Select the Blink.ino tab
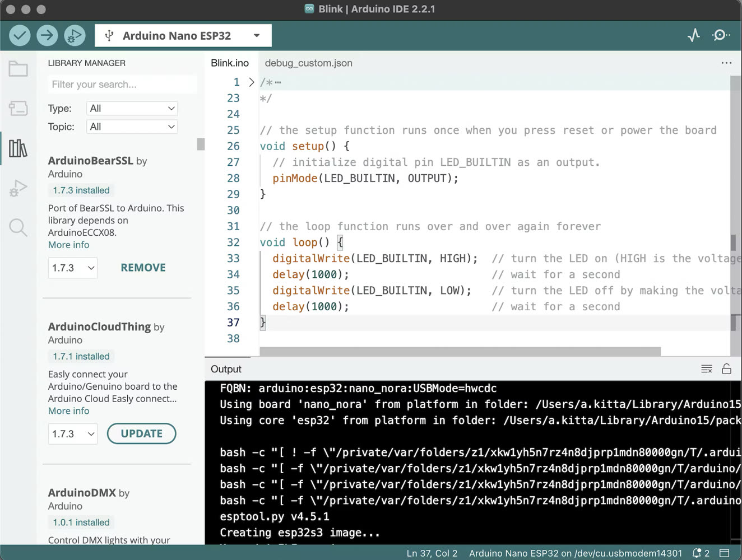Viewport: 742px width, 560px height. click(x=230, y=63)
